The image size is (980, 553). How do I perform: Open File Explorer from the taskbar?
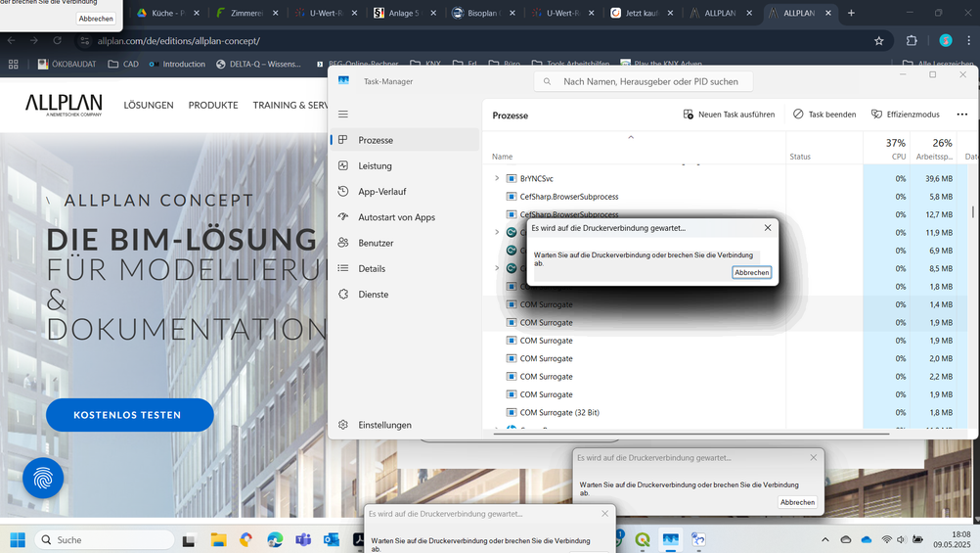click(218, 540)
